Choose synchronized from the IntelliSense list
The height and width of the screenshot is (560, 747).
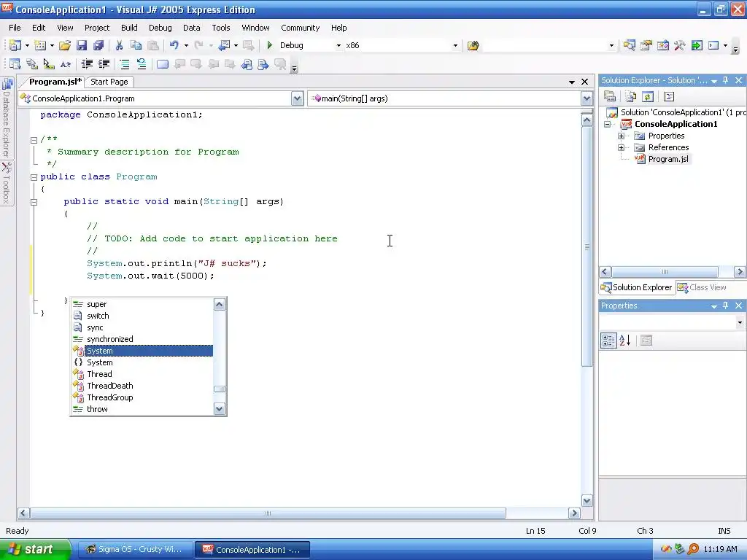click(x=109, y=339)
